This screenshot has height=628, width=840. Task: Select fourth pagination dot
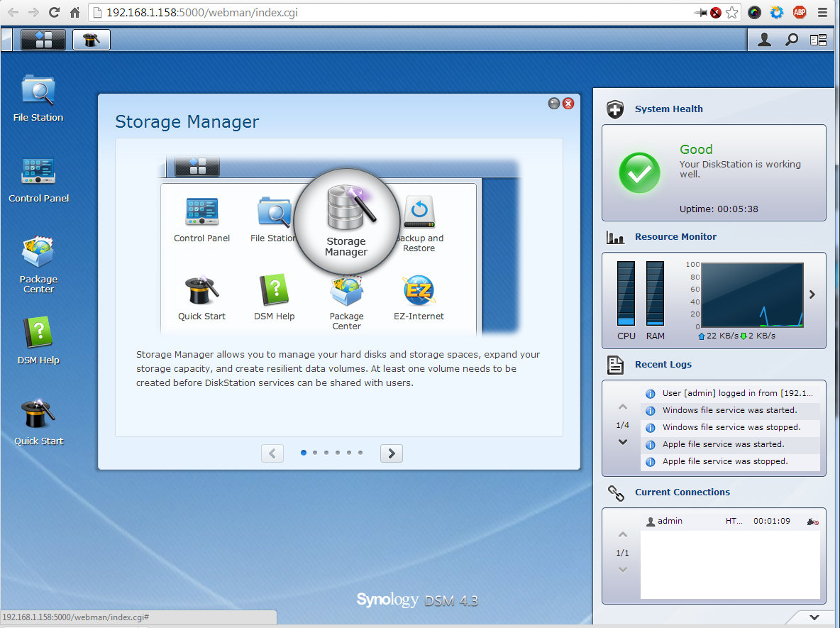point(338,453)
